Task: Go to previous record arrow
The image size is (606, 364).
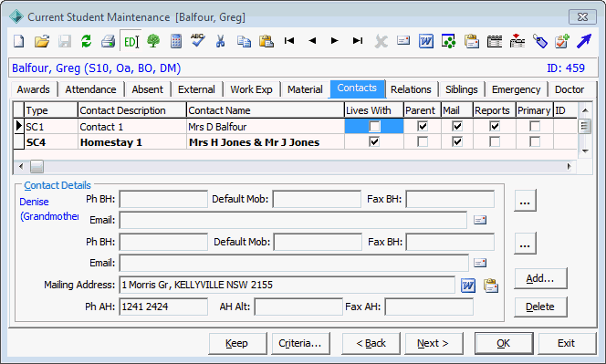Action: point(312,40)
